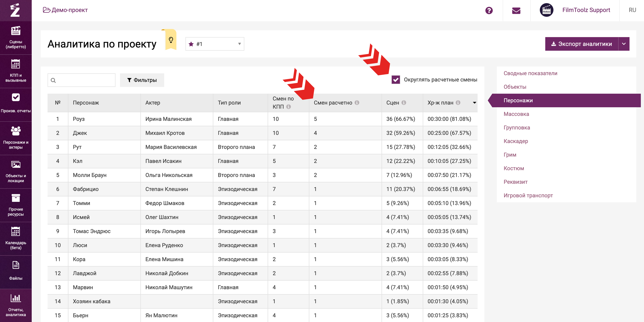The image size is (644, 322).
Task: Click the FilmToolz Support avatar
Action: tap(546, 10)
